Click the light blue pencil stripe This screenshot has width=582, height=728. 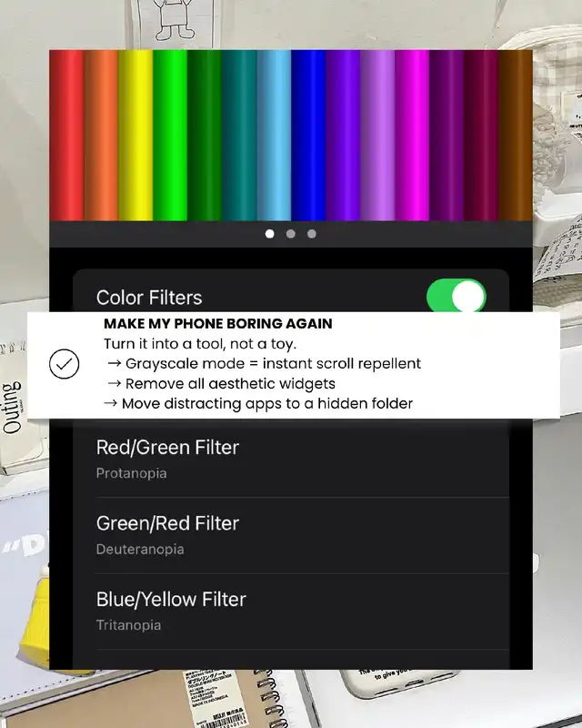[274, 135]
